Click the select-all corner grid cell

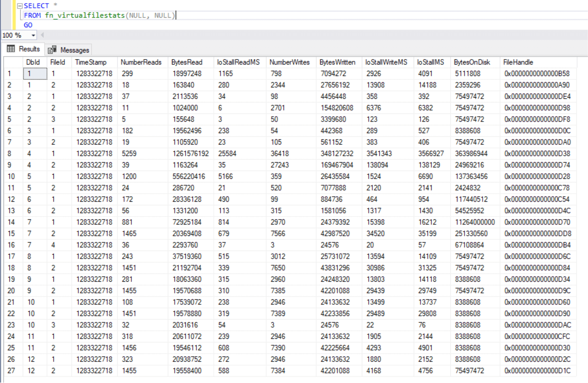[13, 62]
